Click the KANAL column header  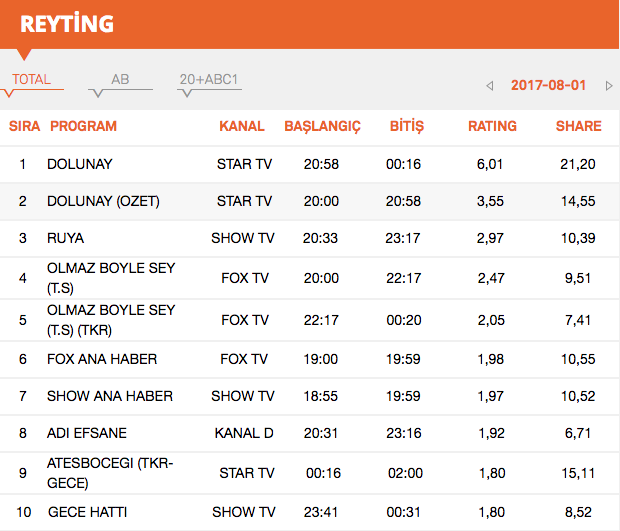point(242,126)
